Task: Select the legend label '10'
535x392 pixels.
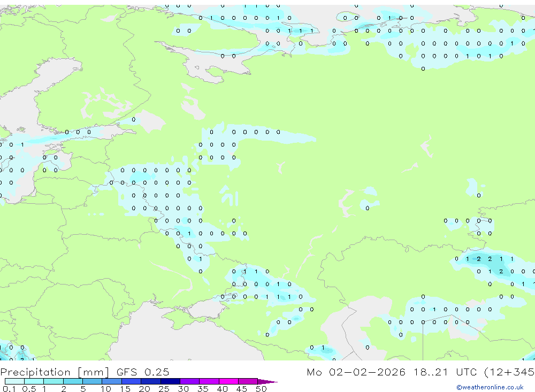Action: tap(106, 389)
